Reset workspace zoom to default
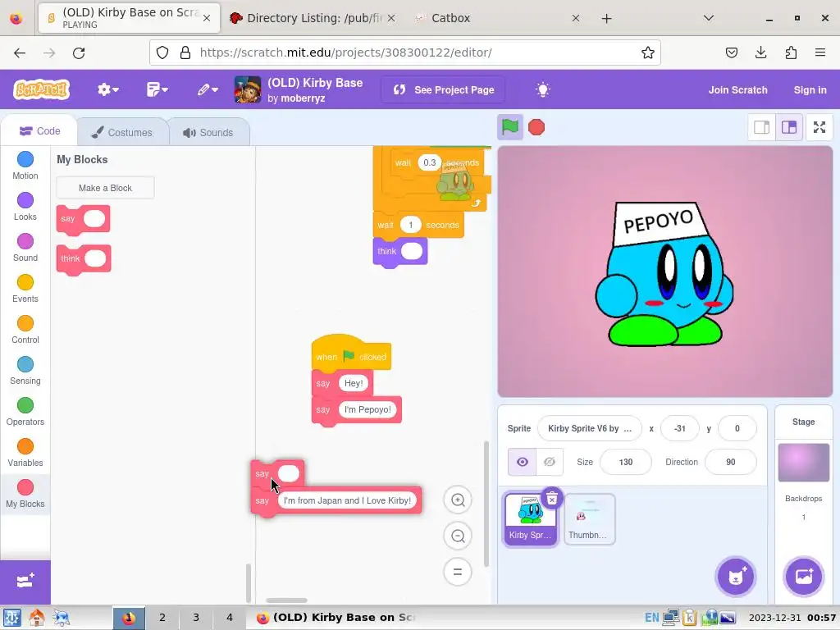This screenshot has height=630, width=840. [x=458, y=572]
